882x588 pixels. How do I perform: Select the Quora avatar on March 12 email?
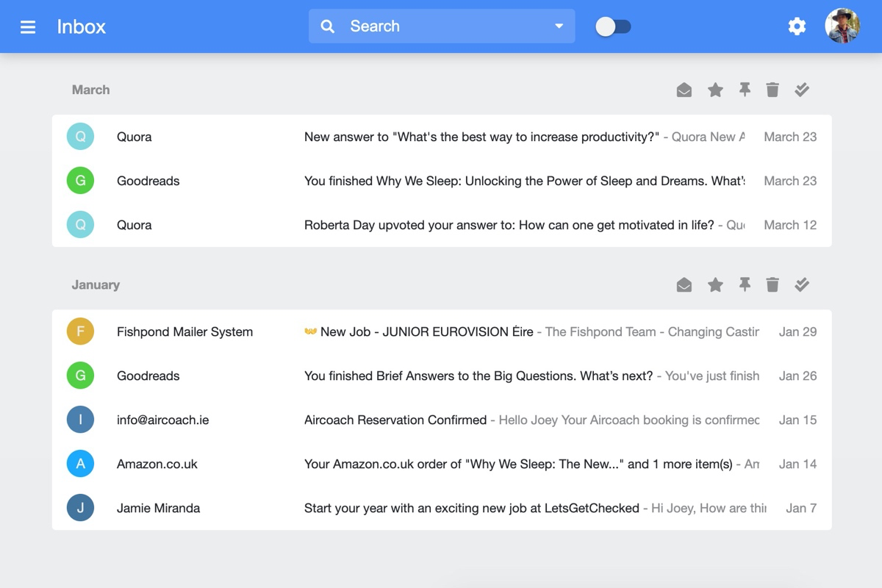pyautogui.click(x=80, y=225)
